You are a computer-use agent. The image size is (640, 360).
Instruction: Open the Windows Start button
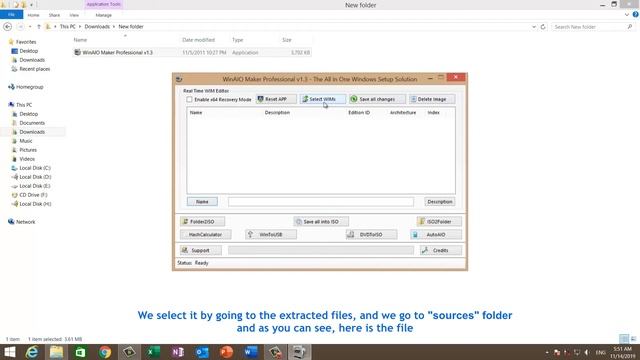(9, 352)
